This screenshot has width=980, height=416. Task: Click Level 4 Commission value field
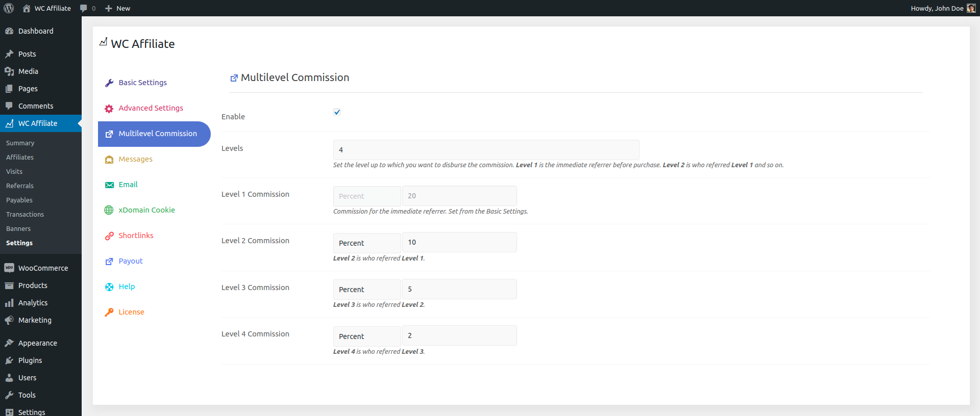pos(459,335)
